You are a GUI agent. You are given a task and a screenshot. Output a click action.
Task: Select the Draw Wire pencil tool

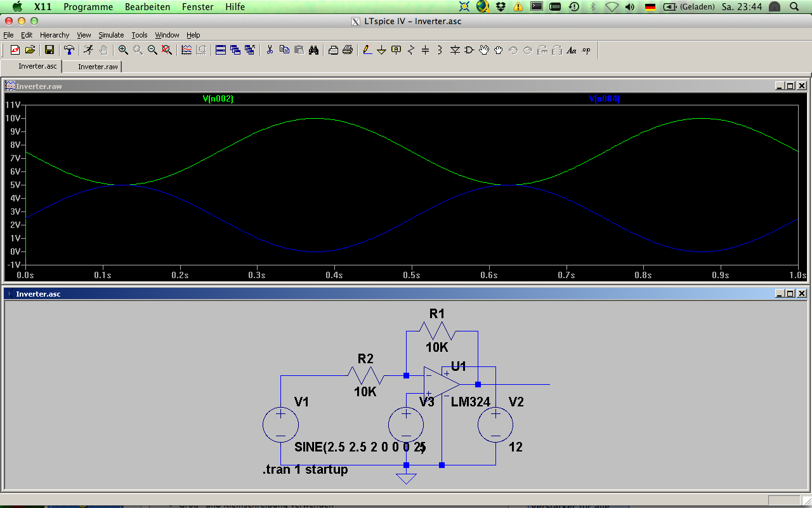[367, 50]
